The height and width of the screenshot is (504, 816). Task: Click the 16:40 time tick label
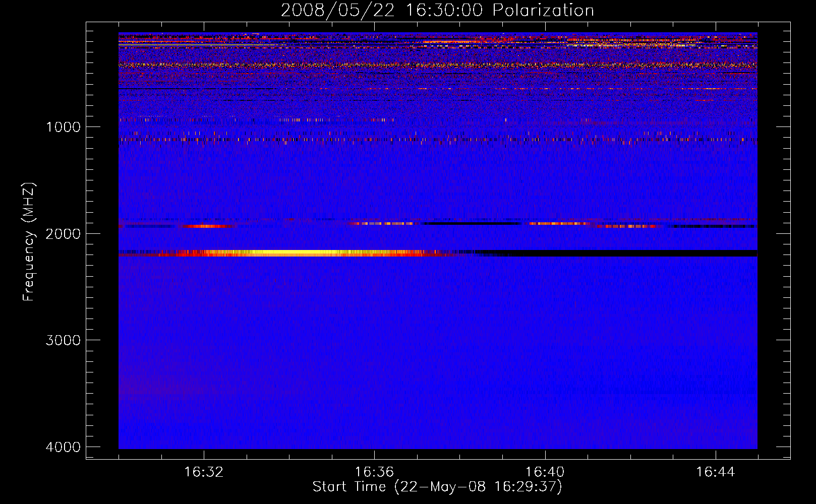click(545, 472)
